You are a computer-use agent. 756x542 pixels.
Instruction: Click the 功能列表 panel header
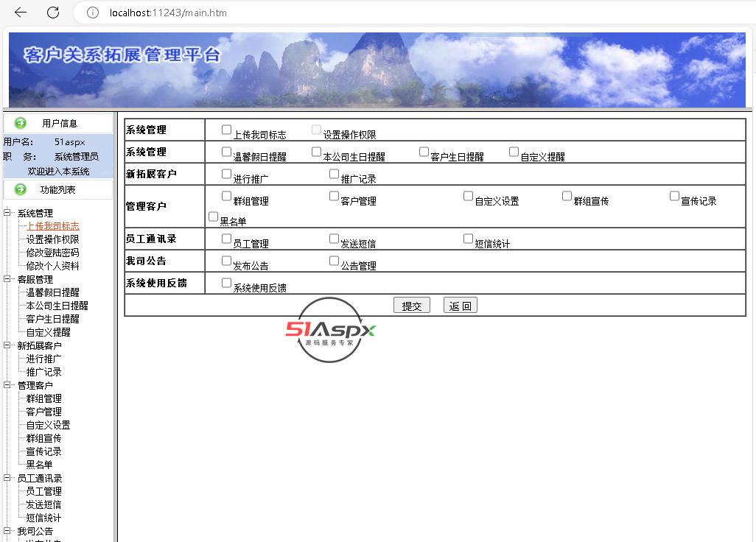click(x=58, y=189)
